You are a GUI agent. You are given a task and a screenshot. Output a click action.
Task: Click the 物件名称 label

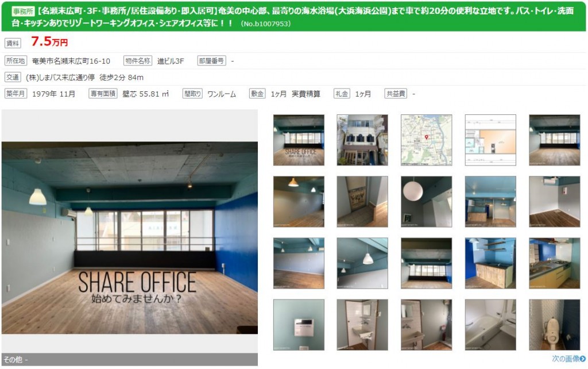(138, 61)
